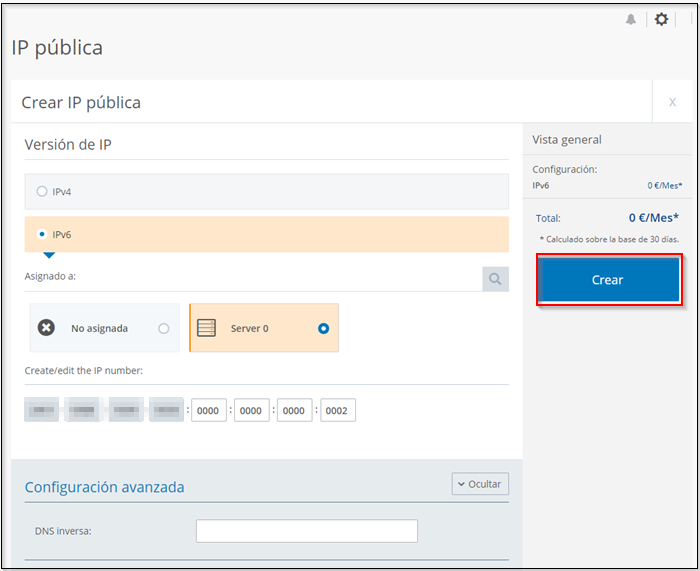Screen dimensions: 700x571
Task: Collapse advanced settings with Ocultar
Action: pyautogui.click(x=480, y=484)
